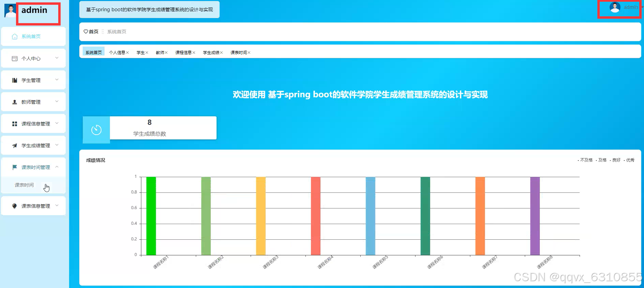Click the clock icon on the 学生成绩总数 card

tap(96, 130)
